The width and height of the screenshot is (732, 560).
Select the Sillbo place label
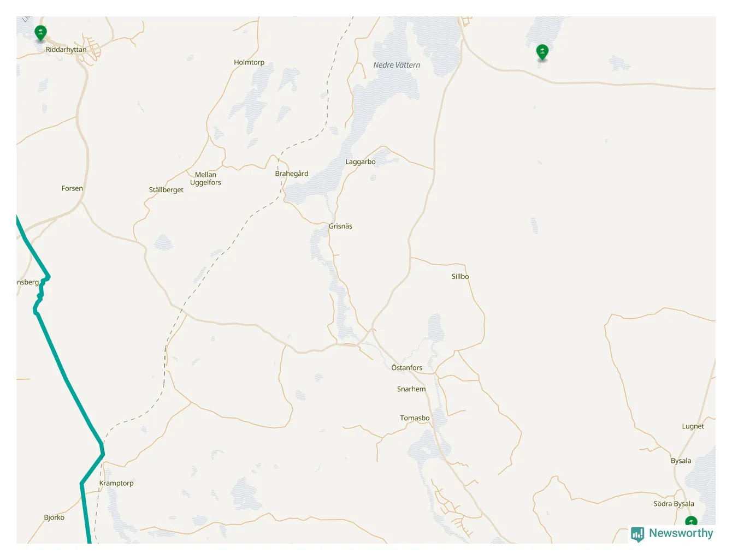tap(461, 277)
